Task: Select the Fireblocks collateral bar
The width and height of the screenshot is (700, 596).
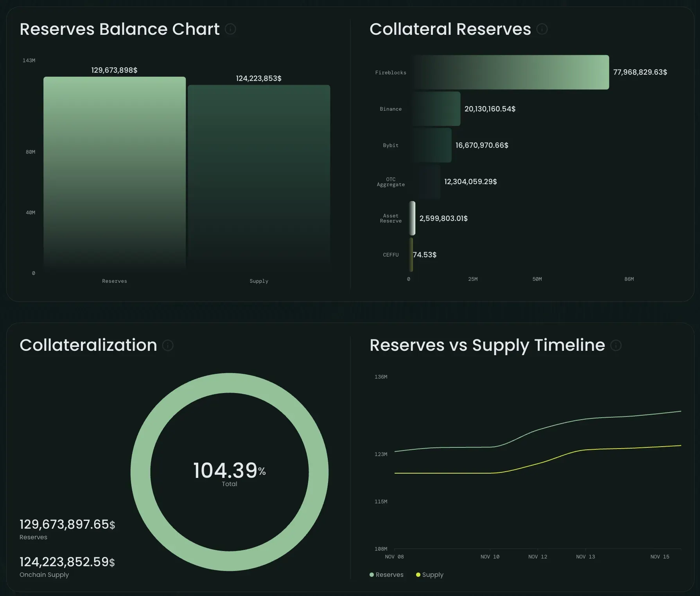Action: click(511, 72)
